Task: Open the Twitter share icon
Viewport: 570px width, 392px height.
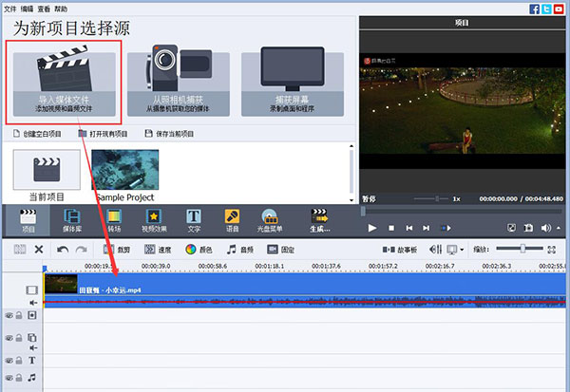Action: click(x=546, y=9)
